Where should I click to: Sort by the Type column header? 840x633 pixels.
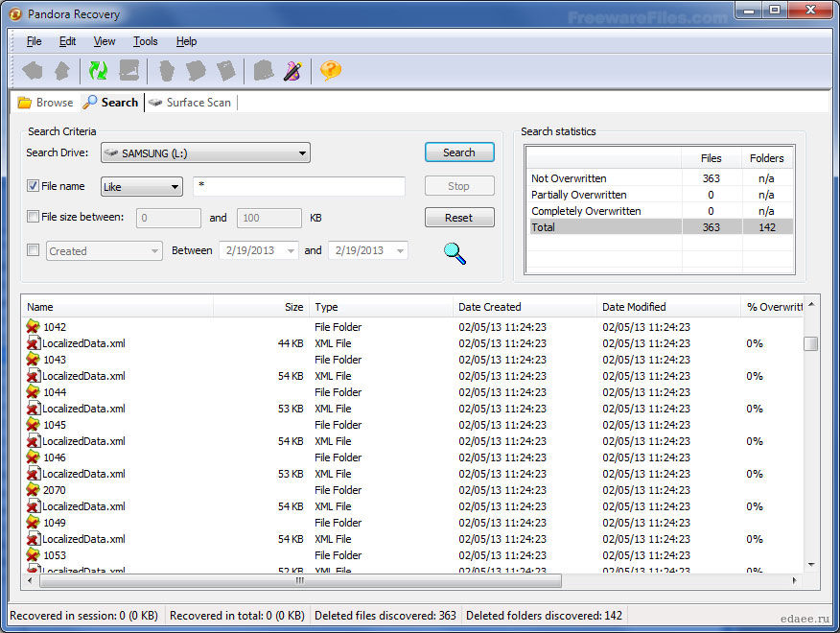coord(381,307)
